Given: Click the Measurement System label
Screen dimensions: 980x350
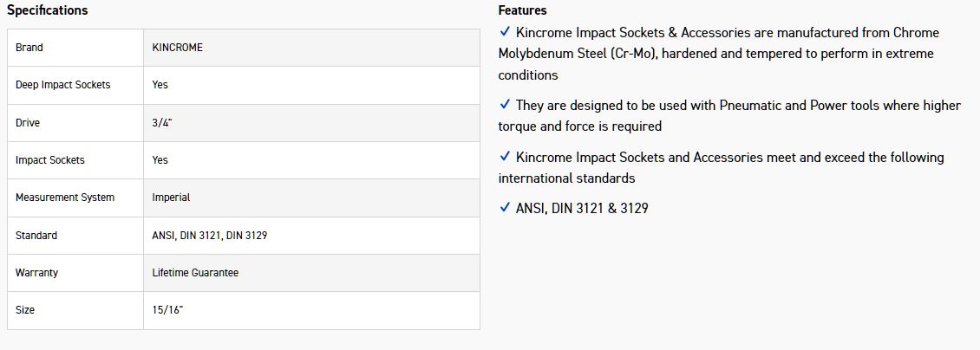Looking at the screenshot, I should click(x=65, y=198).
